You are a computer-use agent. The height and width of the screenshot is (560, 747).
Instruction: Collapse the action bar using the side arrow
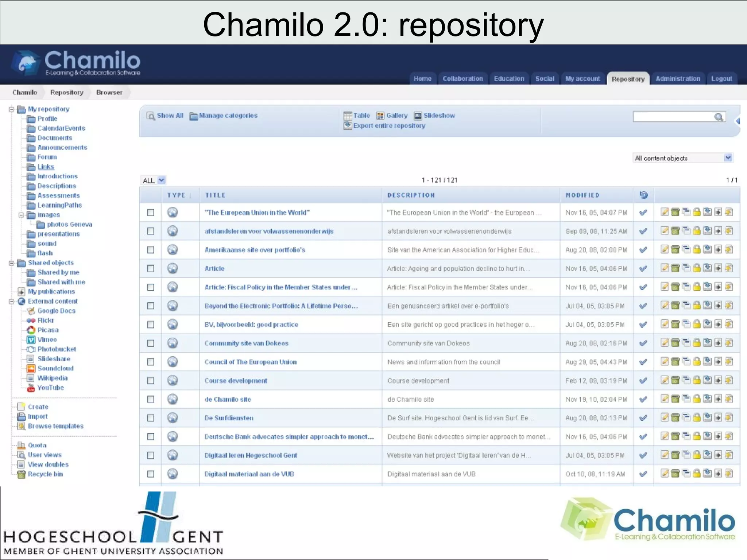click(x=738, y=121)
